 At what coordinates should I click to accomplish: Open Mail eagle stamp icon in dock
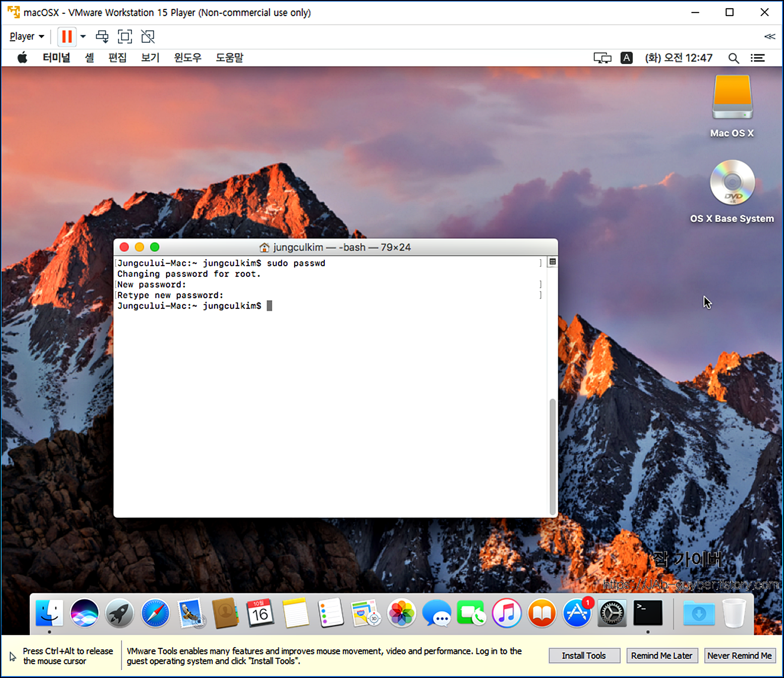tap(190, 613)
